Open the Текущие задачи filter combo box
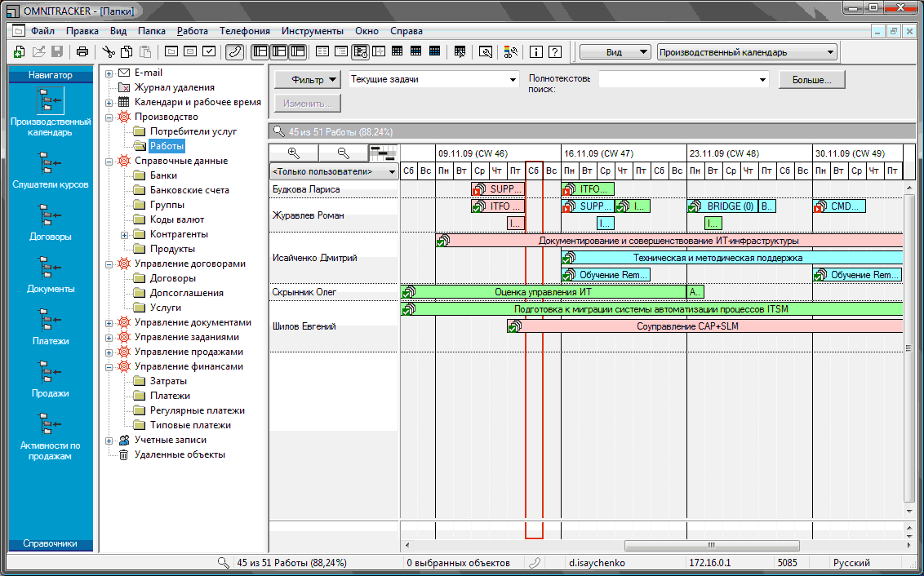The height and width of the screenshot is (576, 924). pyautogui.click(x=433, y=79)
